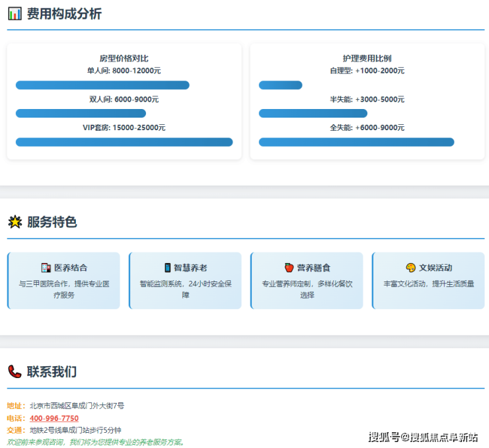Call the phone number 400-996-7750

(x=54, y=418)
